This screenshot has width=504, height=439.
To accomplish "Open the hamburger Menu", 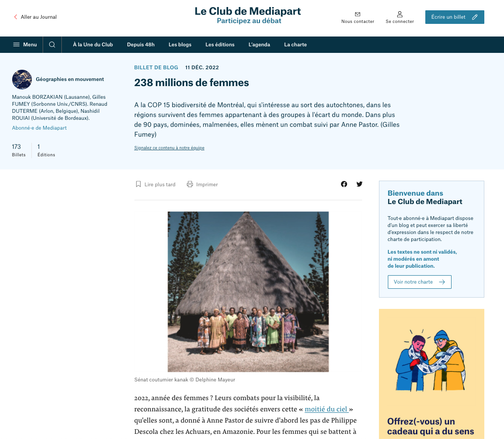I will point(25,44).
